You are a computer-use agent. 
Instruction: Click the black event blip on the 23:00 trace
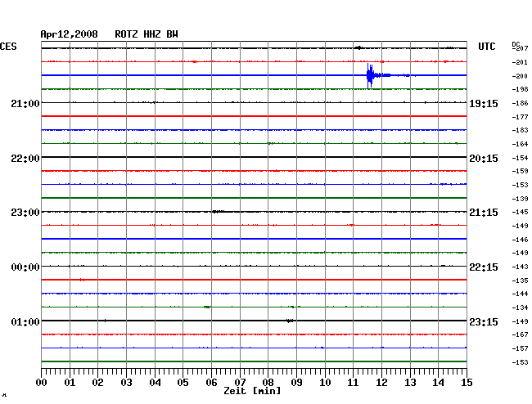click(219, 212)
